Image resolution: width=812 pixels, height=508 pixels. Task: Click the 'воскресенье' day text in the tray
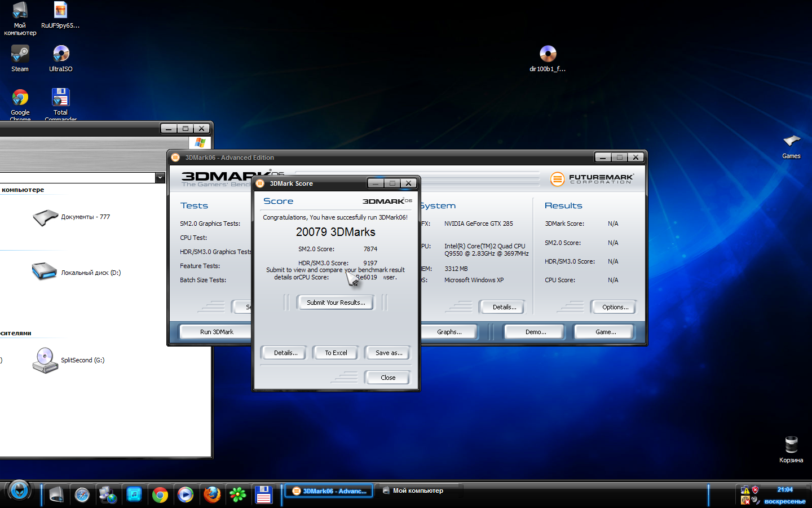[x=785, y=501]
